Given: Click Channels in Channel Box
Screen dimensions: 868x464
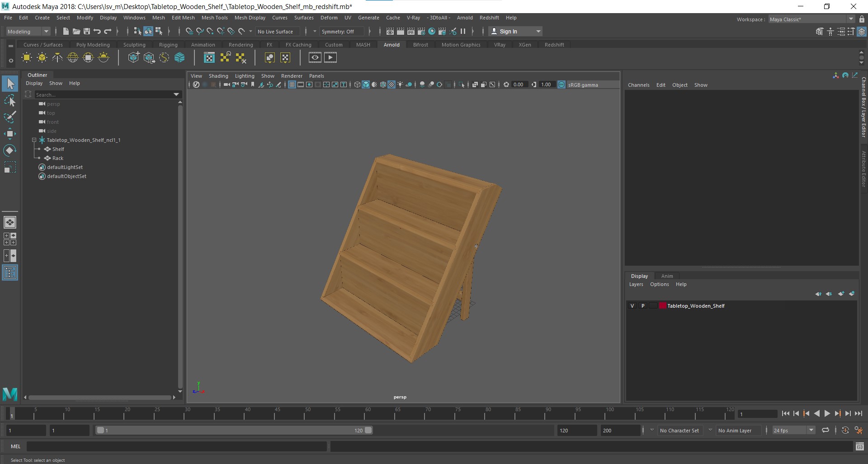Looking at the screenshot, I should tap(638, 85).
